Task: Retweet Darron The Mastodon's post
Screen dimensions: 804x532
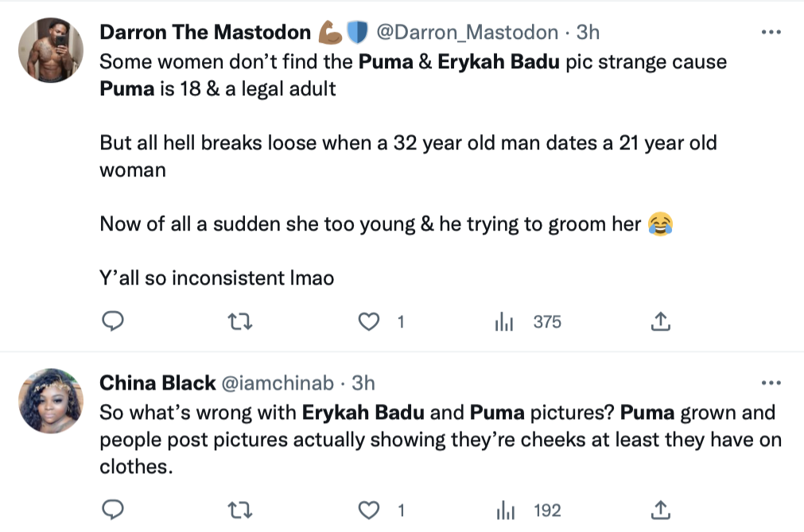Action: (239, 321)
